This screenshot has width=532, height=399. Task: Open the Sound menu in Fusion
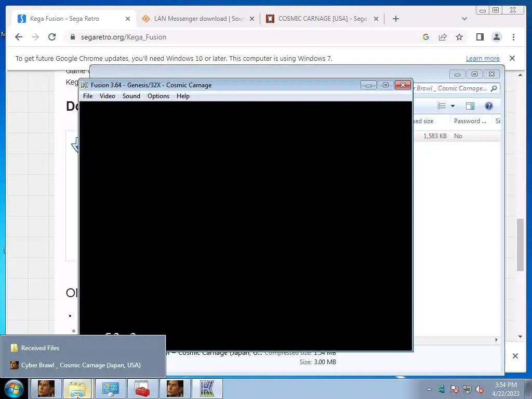click(131, 96)
